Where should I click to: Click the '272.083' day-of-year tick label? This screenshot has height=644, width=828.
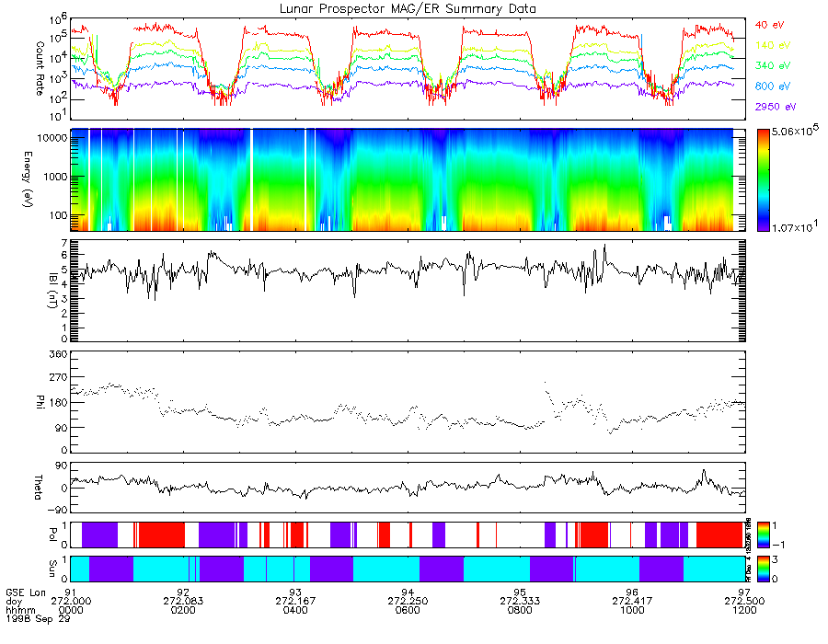click(183, 602)
